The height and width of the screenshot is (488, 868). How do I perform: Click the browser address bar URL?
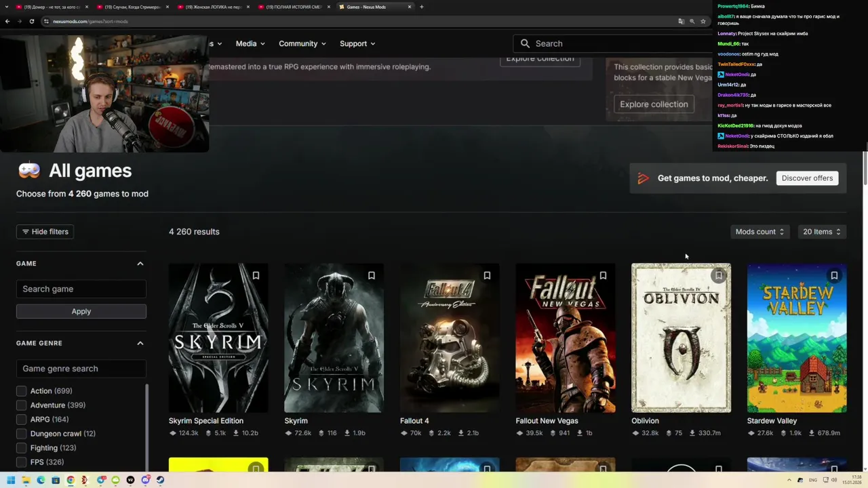[x=90, y=21]
